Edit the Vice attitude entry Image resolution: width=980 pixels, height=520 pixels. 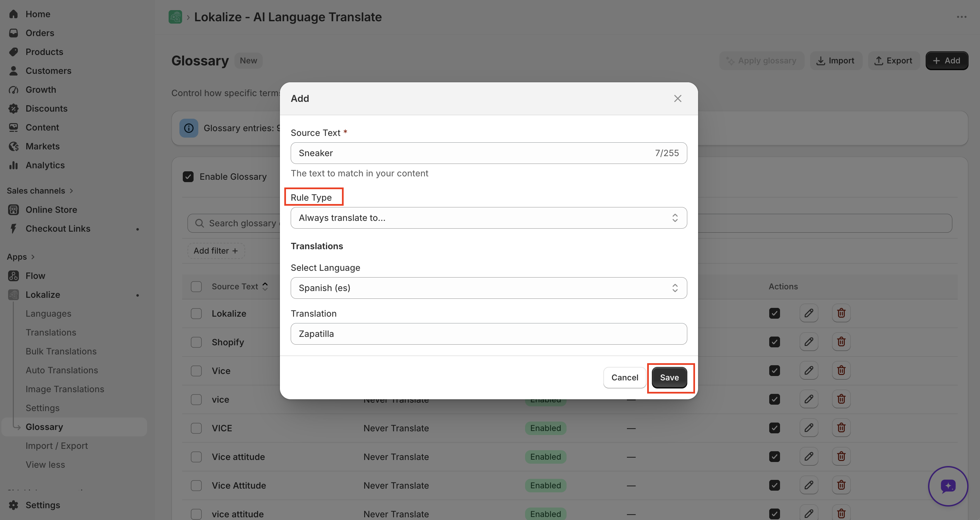click(x=808, y=456)
